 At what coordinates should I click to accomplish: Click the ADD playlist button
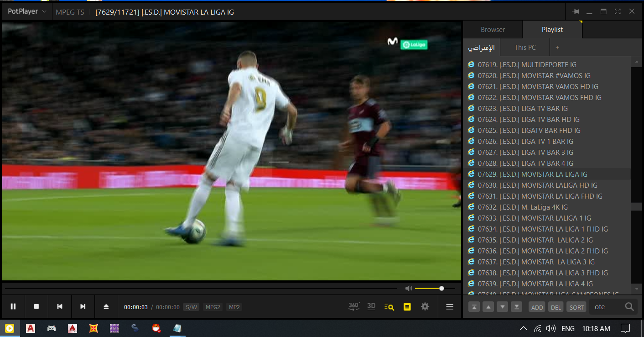(537, 307)
